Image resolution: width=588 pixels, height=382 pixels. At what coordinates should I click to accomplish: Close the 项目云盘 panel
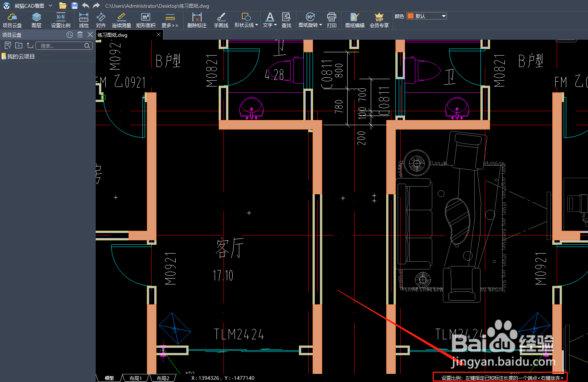(x=90, y=35)
